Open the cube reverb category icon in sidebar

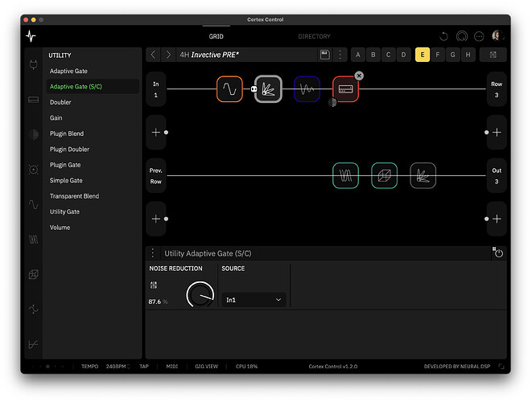tap(33, 274)
